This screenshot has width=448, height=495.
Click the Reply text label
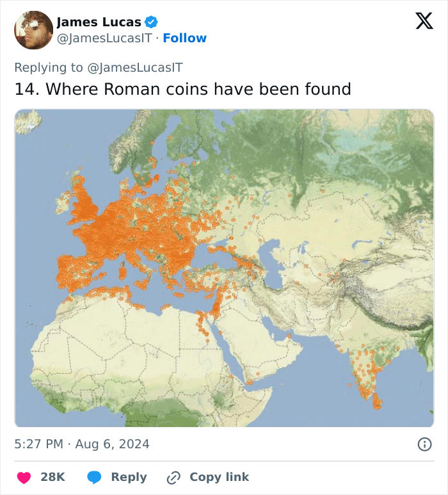129,477
